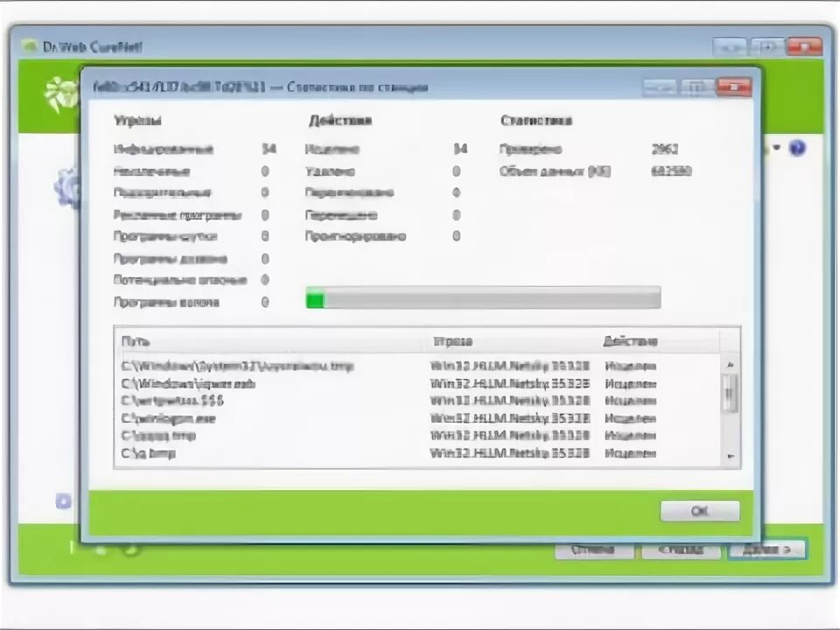The image size is (840, 630).
Task: Click the gear icon behind the dialog's left edge
Action: (67, 187)
